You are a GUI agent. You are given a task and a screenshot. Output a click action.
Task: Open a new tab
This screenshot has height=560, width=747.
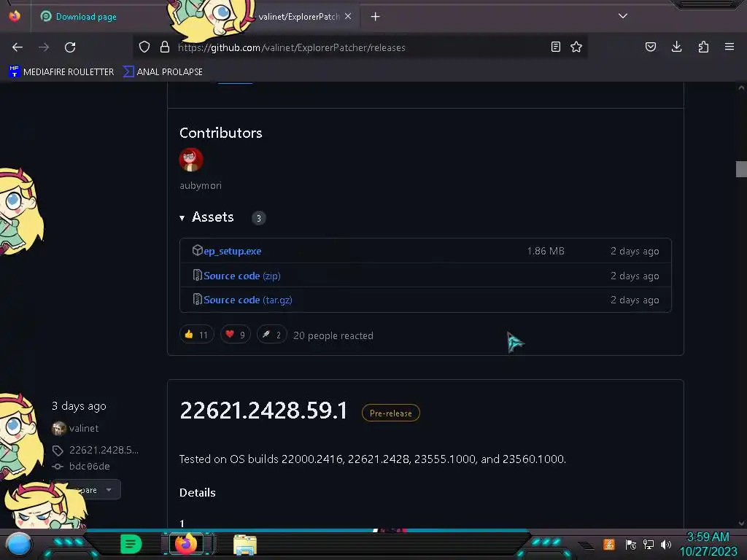[x=376, y=17]
